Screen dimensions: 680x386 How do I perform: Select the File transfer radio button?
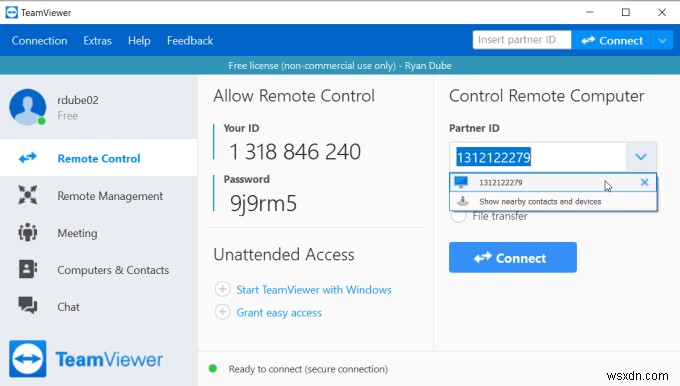[458, 216]
